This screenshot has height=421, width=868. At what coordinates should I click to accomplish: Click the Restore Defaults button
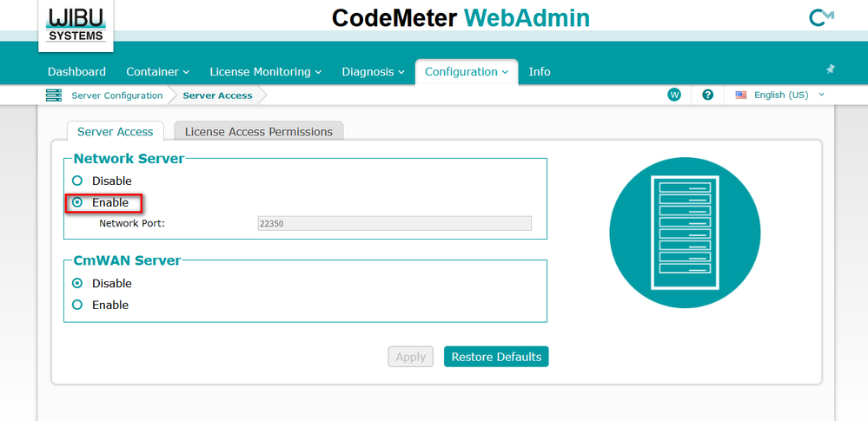click(496, 357)
